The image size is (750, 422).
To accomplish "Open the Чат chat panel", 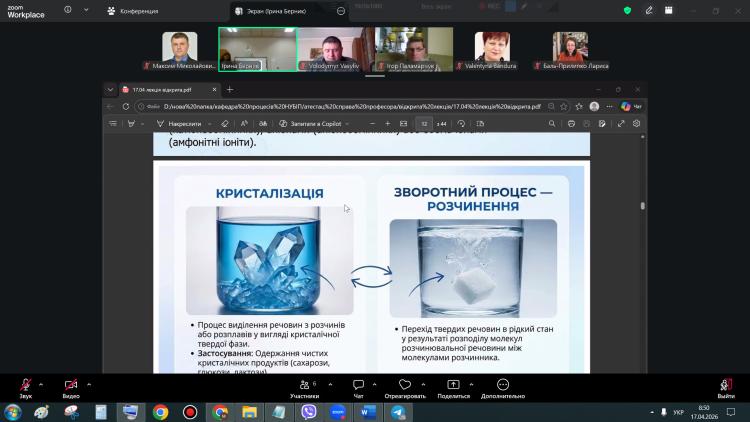I will tap(358, 388).
